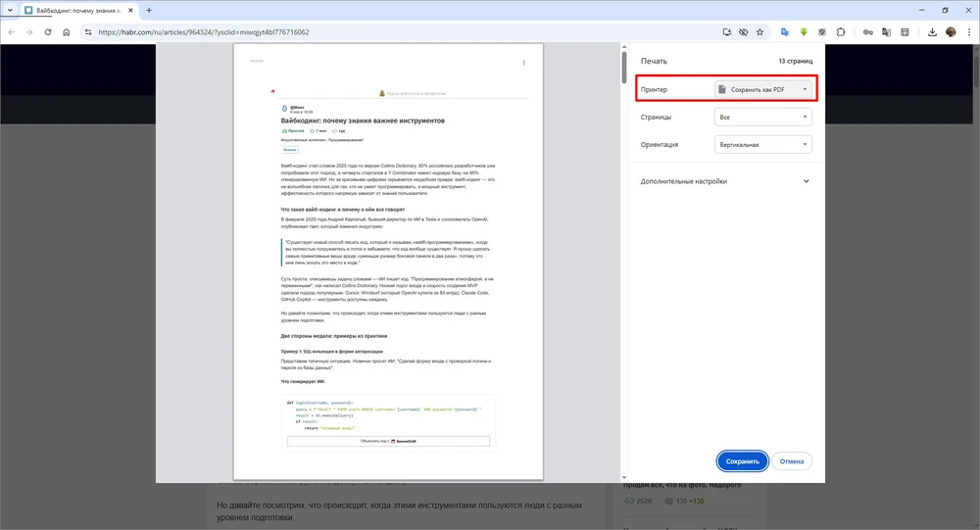This screenshot has width=980, height=530.
Task: Open the Страницы dropdown set to Все
Action: (x=763, y=117)
